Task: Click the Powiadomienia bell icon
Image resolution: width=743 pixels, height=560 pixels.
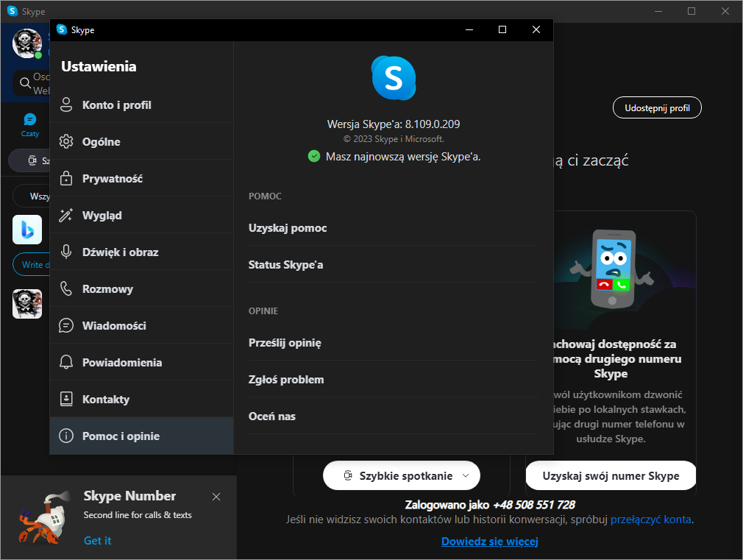Action: click(x=66, y=362)
